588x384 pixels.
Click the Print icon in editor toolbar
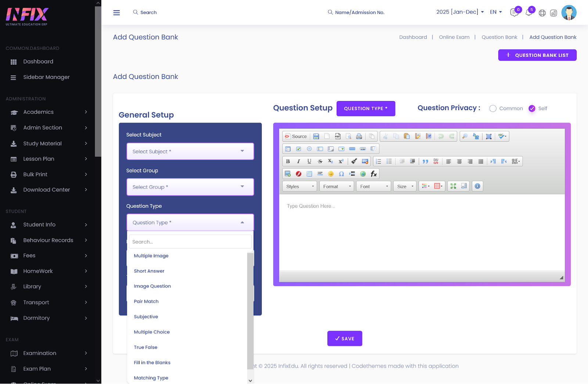point(359,137)
